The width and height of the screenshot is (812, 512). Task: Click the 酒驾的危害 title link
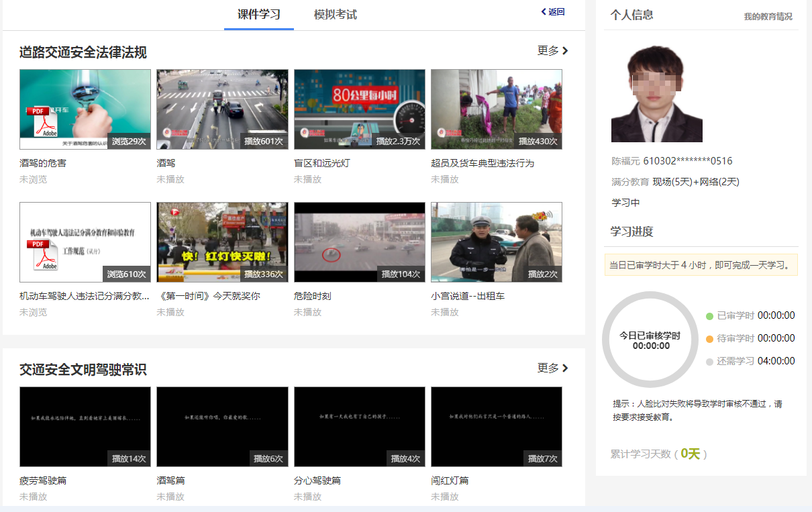43,163
